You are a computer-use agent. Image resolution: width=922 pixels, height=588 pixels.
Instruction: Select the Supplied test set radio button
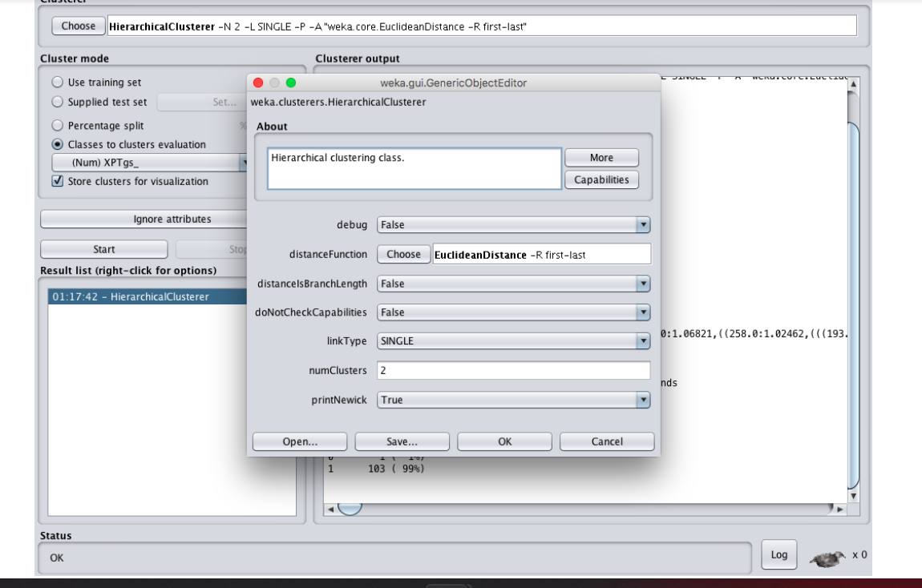(57, 102)
